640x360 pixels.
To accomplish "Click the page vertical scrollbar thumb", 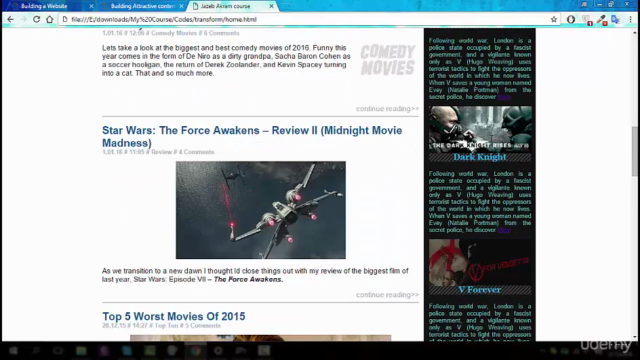I will click(x=634, y=151).
